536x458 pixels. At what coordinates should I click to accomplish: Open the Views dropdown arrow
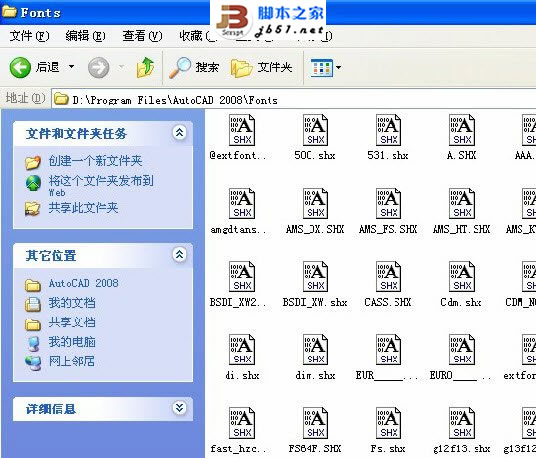tap(338, 67)
